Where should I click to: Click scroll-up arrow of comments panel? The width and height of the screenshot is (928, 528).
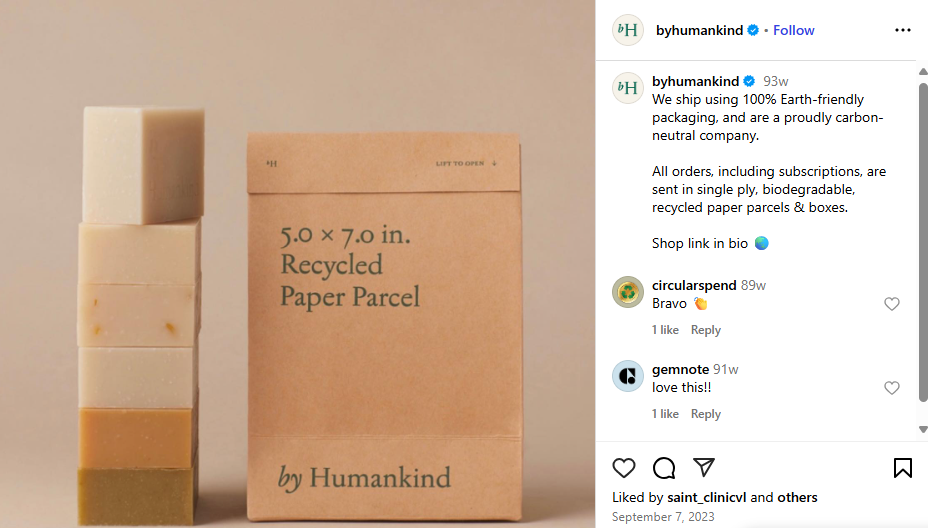pyautogui.click(x=923, y=72)
